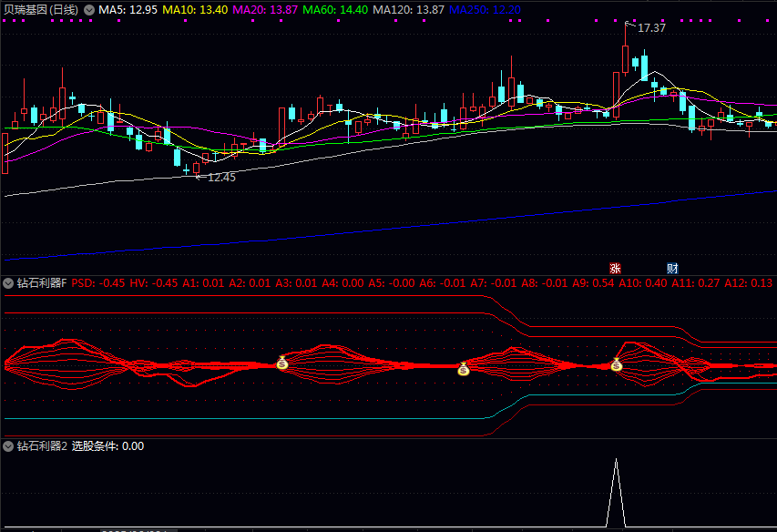Select the green MA60 label
This screenshot has height=532, width=777.
[334, 9]
